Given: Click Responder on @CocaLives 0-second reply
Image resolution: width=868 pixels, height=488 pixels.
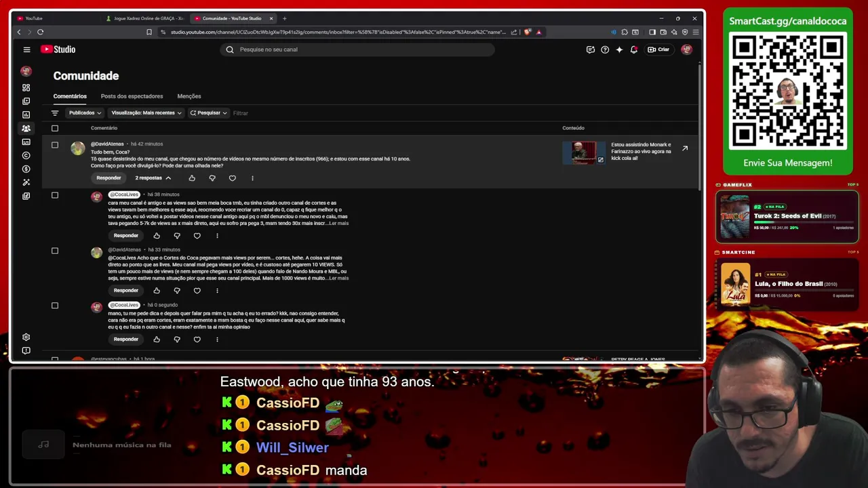Looking at the screenshot, I should (125, 340).
